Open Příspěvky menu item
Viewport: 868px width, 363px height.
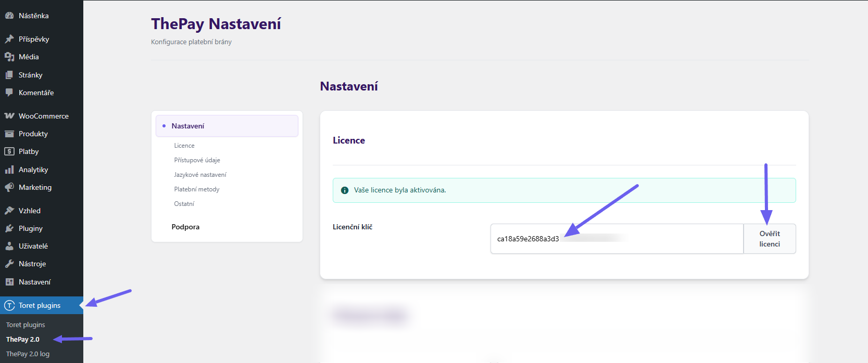tap(42, 39)
